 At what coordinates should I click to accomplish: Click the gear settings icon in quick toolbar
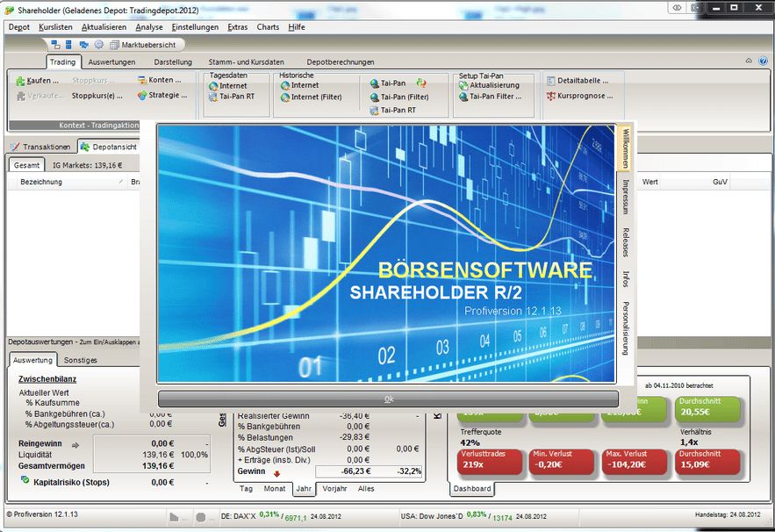click(x=99, y=45)
